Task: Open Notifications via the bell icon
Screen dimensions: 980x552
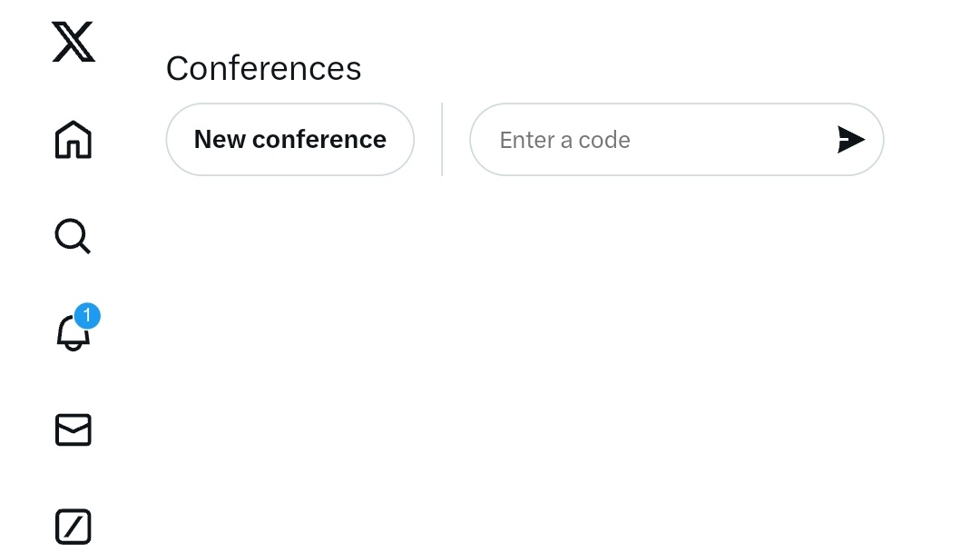Action: click(73, 332)
